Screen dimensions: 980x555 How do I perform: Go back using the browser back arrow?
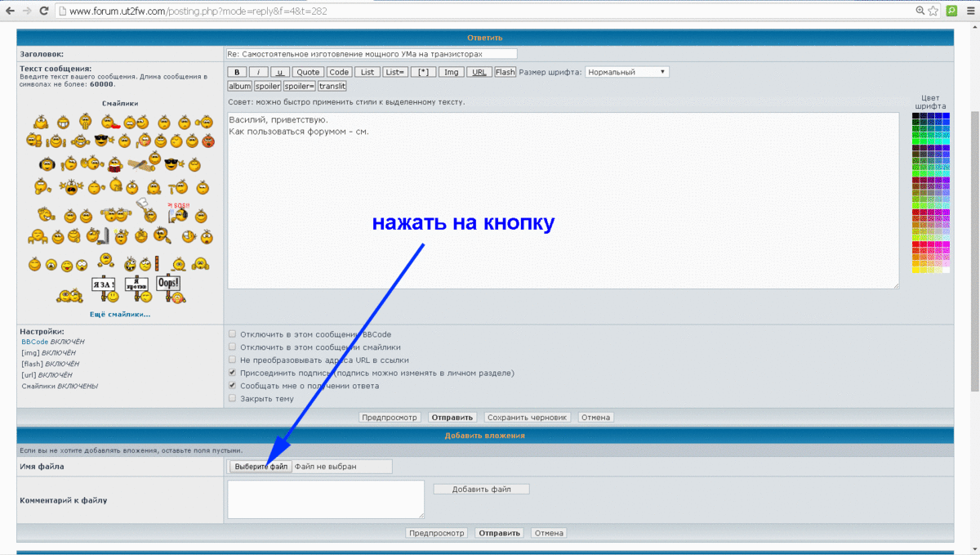coord(10,11)
